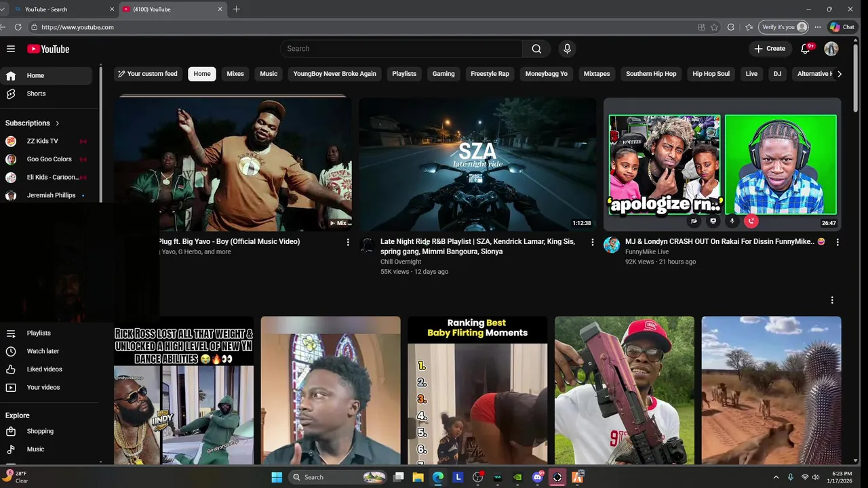The height and width of the screenshot is (488, 868).
Task: Click the YouTube search input field
Action: coord(401,49)
